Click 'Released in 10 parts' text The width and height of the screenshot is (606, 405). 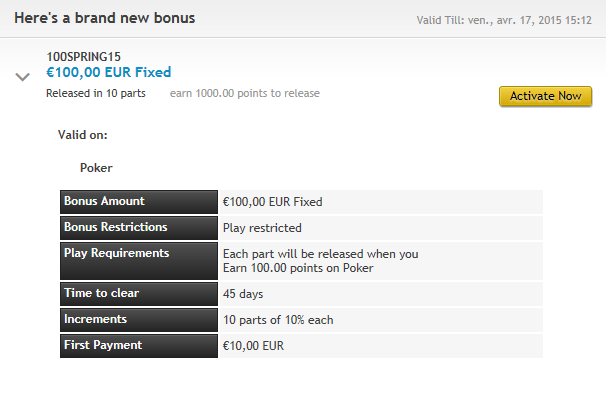point(96,94)
